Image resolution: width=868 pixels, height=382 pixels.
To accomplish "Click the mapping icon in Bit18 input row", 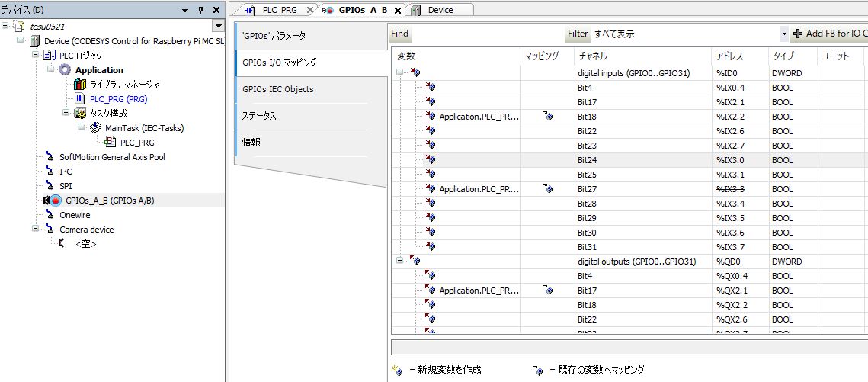I will [547, 117].
